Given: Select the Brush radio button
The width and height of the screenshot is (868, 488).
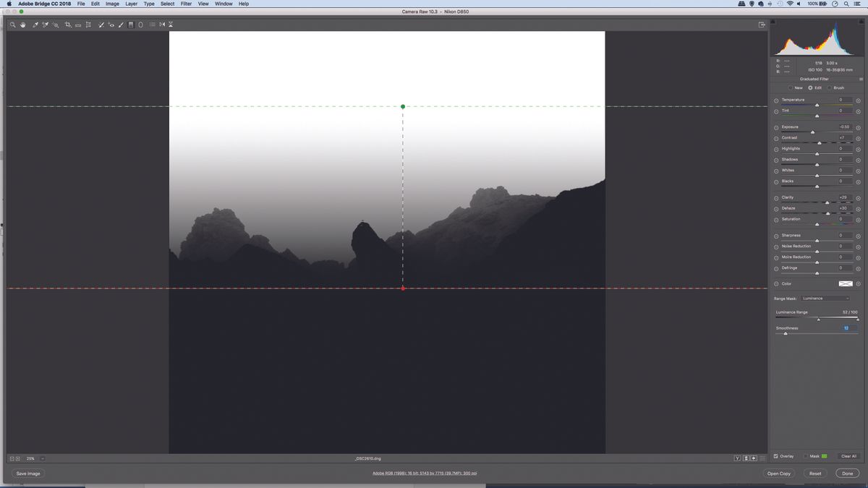Looking at the screenshot, I should pyautogui.click(x=828, y=87).
